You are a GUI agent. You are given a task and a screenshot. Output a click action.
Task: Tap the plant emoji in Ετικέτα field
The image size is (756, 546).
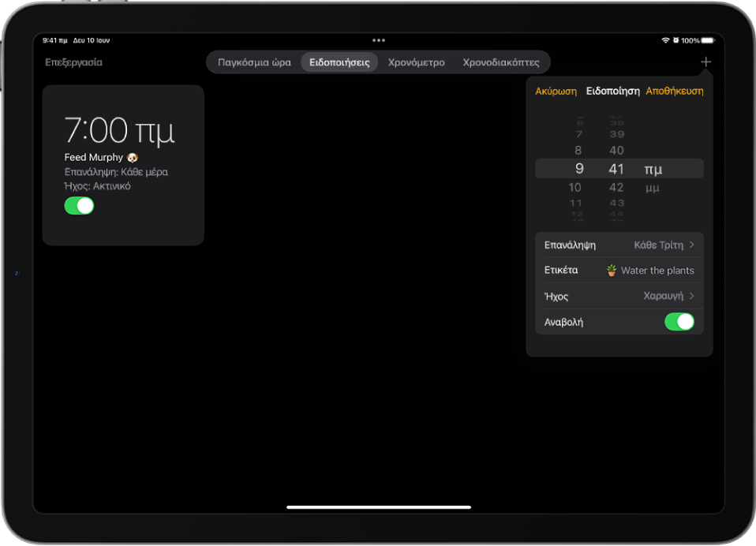612,271
